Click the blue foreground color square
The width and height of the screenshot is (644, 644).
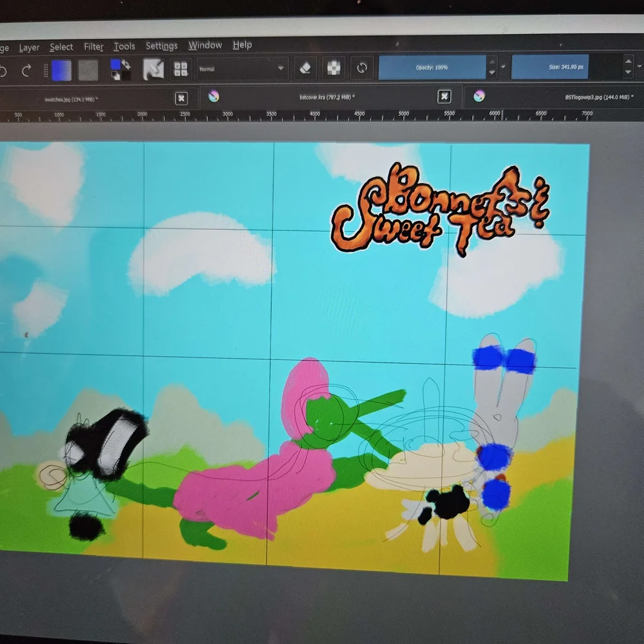coord(115,64)
